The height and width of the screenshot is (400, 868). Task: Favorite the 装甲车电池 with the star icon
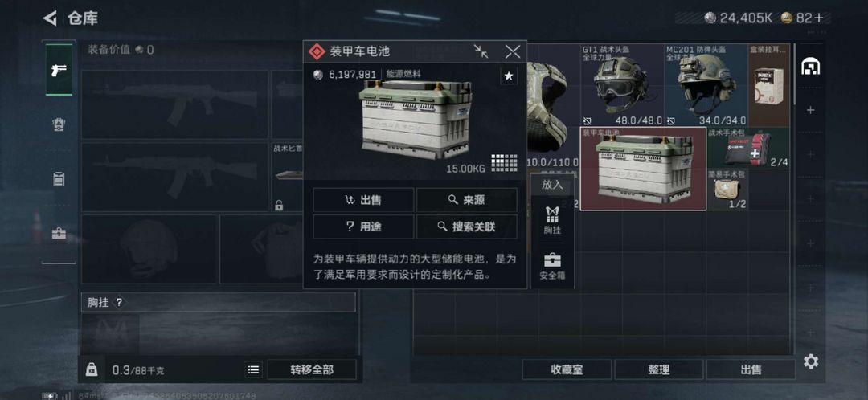(509, 76)
